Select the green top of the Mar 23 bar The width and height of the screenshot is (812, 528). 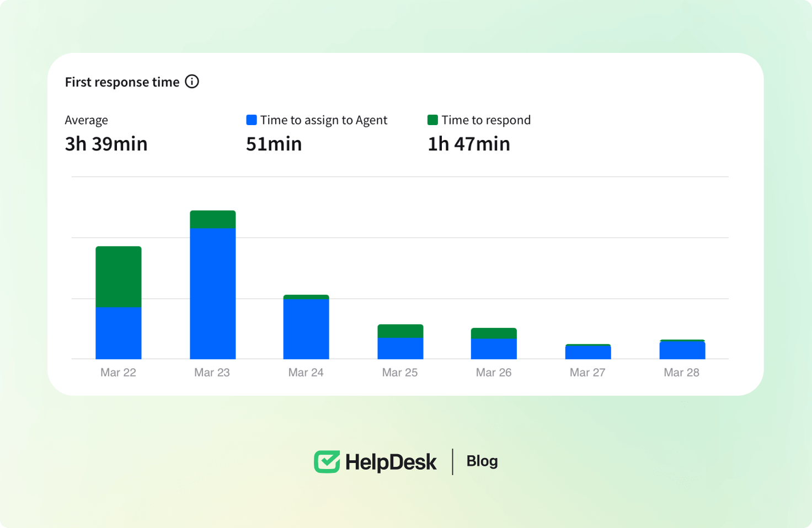tap(213, 219)
